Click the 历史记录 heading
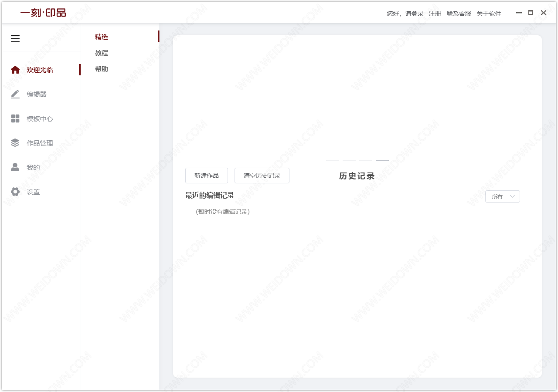The width and height of the screenshot is (558, 392). tap(357, 176)
